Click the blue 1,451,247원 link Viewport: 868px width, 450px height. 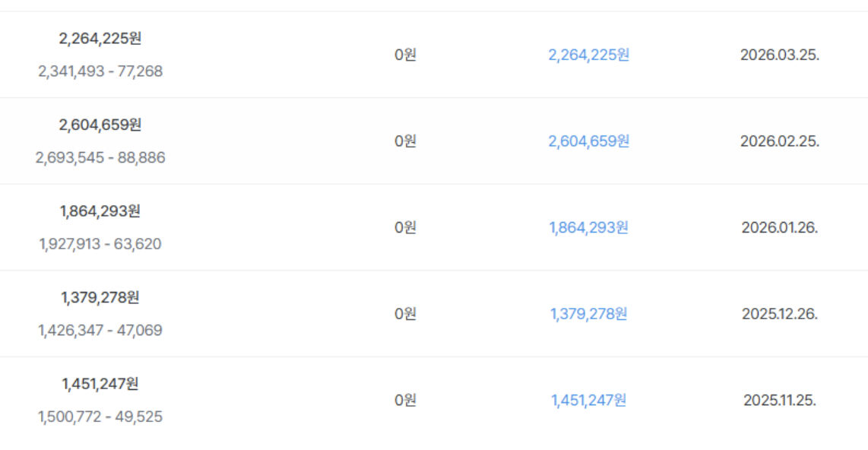(x=588, y=400)
